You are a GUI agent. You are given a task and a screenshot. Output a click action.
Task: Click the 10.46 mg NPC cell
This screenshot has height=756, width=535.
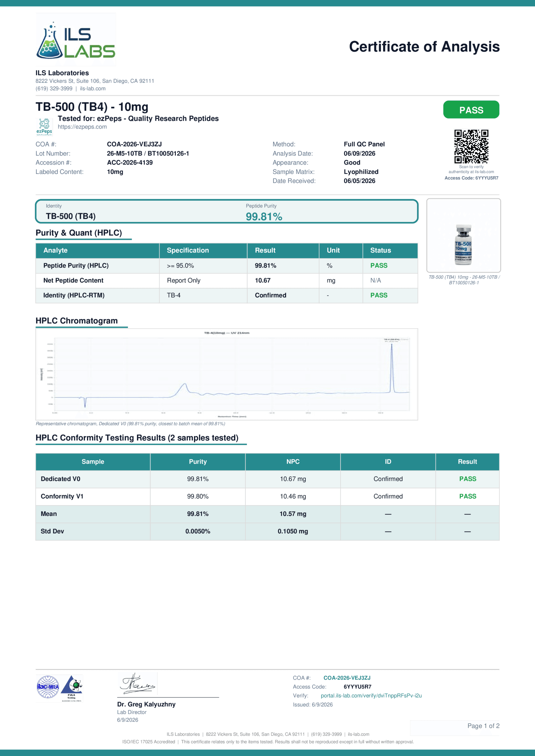point(293,496)
